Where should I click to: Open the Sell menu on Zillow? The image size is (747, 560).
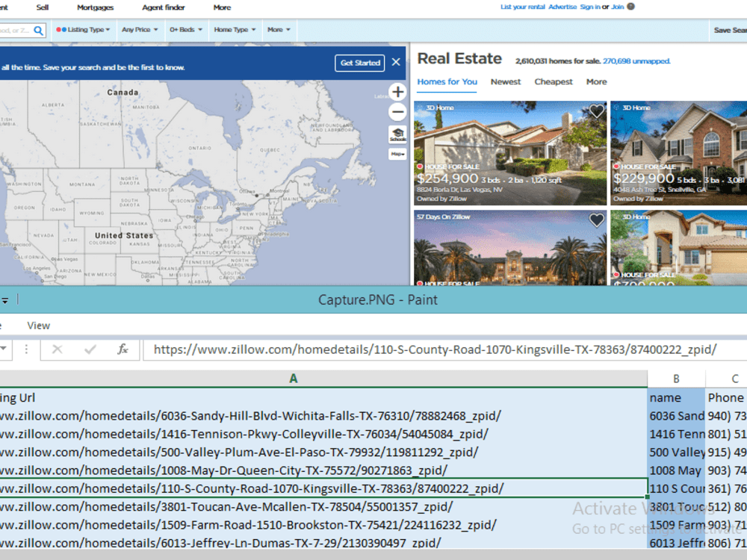(x=43, y=7)
